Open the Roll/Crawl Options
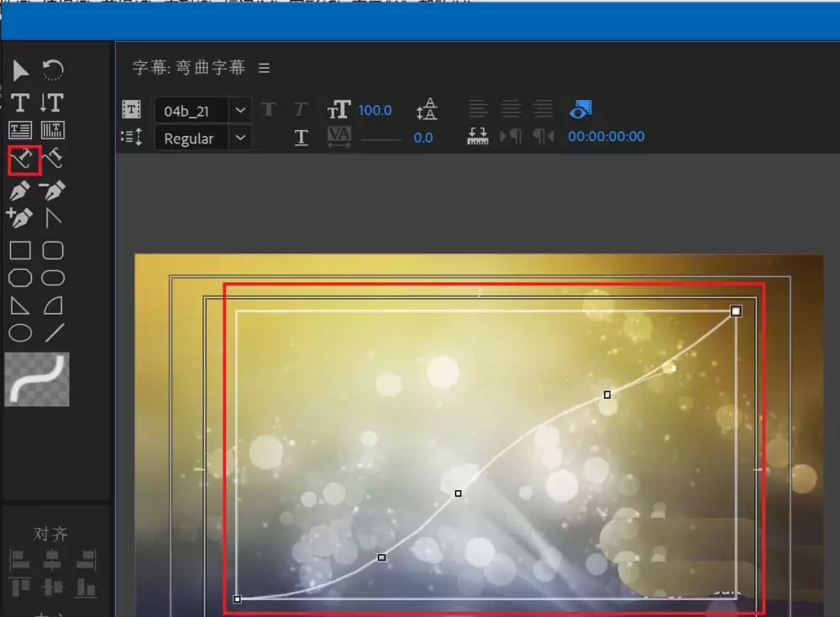Screen dimensions: 840x617 [132, 138]
